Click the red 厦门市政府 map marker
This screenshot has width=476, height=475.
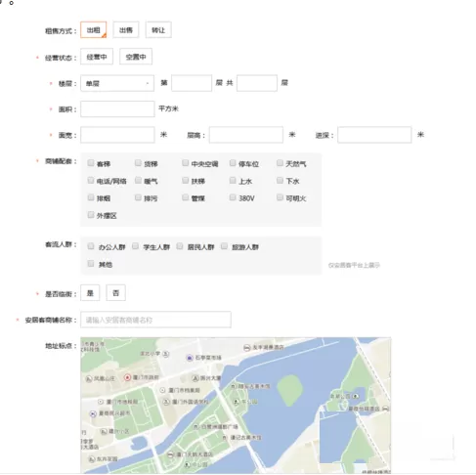(x=127, y=377)
